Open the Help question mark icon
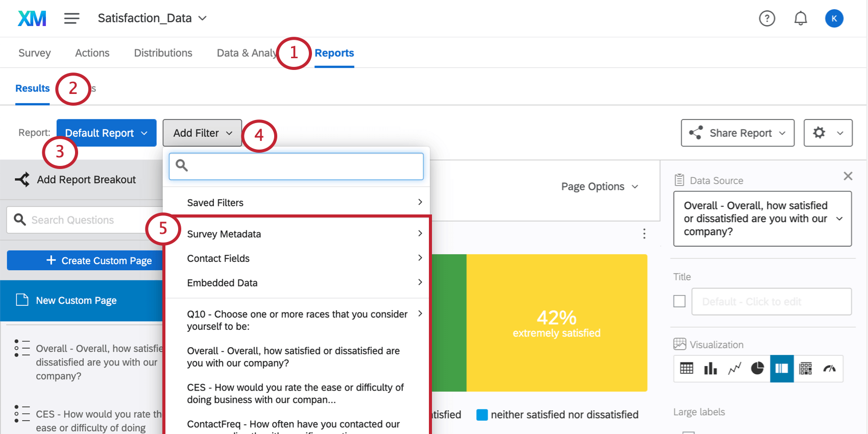 [x=767, y=18]
